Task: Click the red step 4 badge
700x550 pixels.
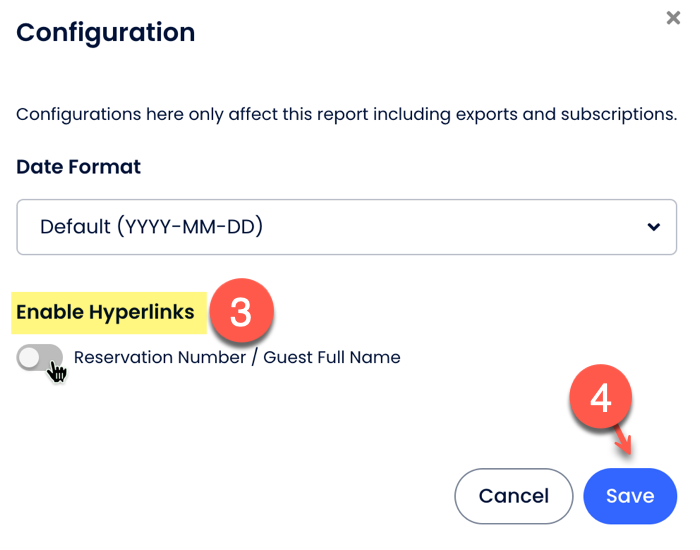Action: (x=600, y=398)
